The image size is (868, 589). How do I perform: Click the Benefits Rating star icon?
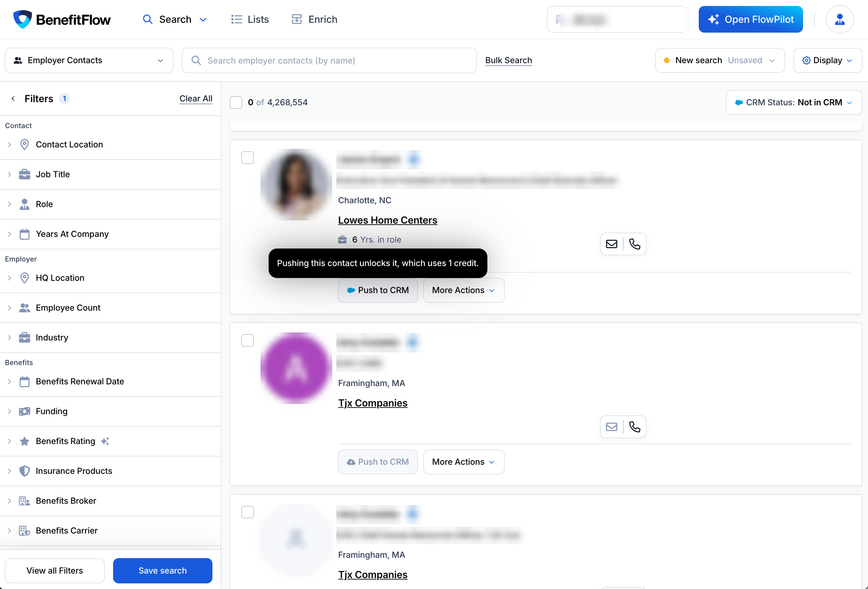click(x=25, y=441)
